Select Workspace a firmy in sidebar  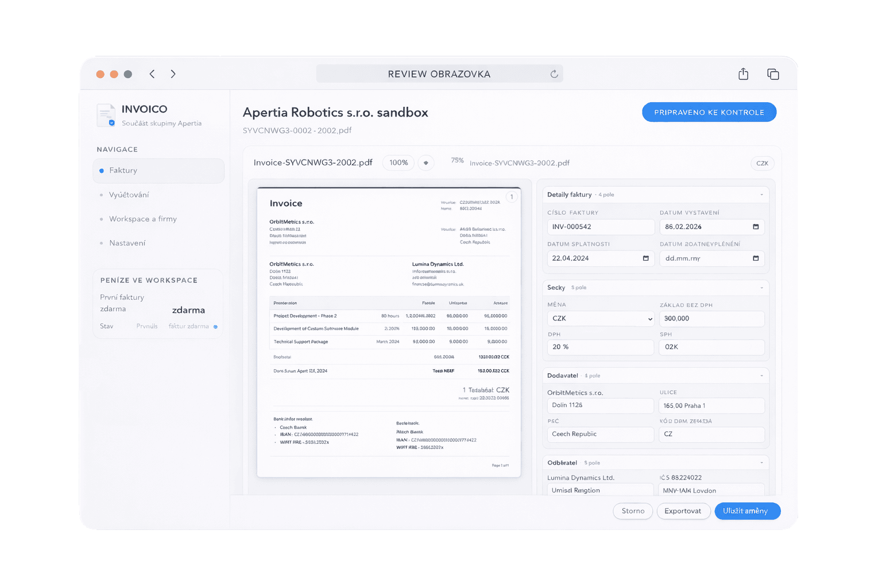coord(142,219)
